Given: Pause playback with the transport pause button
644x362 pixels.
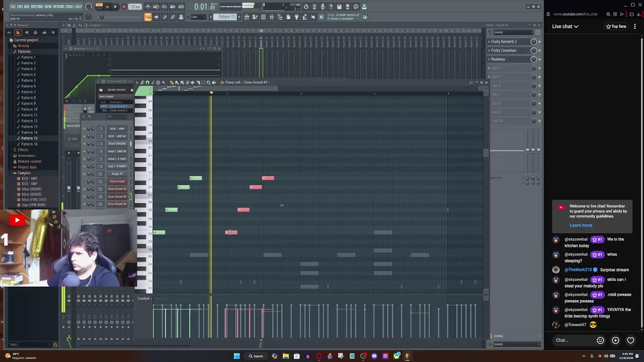Looking at the screenshot, I should click(107, 7).
